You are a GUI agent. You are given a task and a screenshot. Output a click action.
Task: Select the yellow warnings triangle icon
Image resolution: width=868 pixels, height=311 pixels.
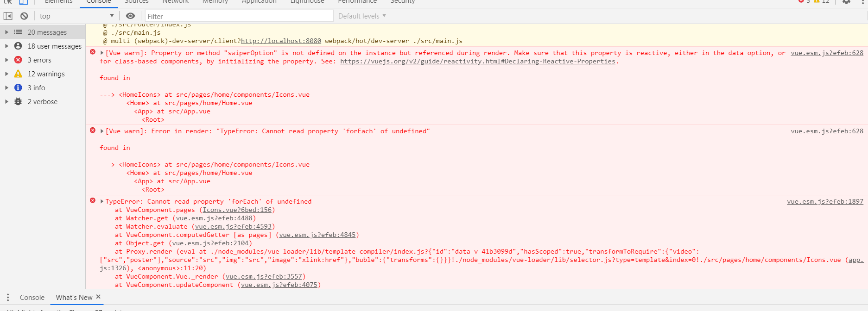tap(18, 74)
